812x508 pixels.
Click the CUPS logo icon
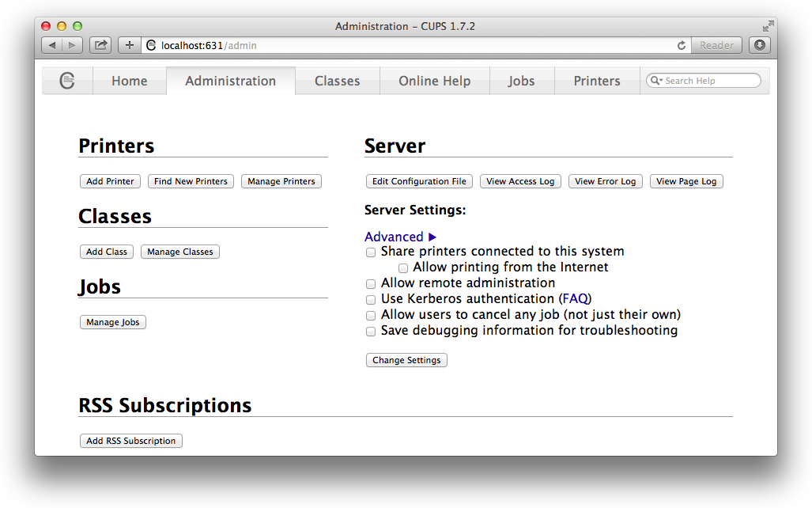click(x=67, y=81)
